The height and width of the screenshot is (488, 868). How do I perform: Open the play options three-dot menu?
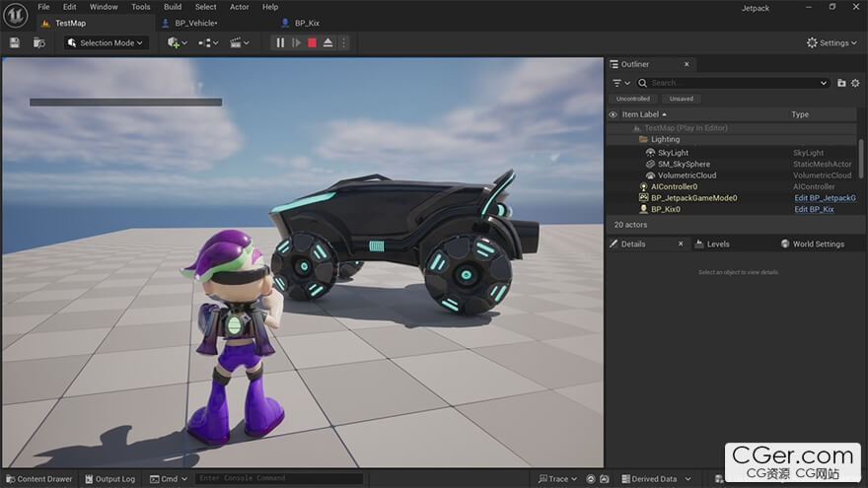click(x=343, y=42)
